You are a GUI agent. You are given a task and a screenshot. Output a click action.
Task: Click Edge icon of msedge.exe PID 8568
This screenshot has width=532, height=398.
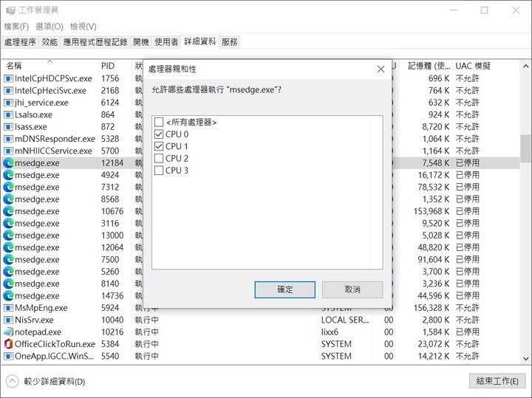point(8,199)
